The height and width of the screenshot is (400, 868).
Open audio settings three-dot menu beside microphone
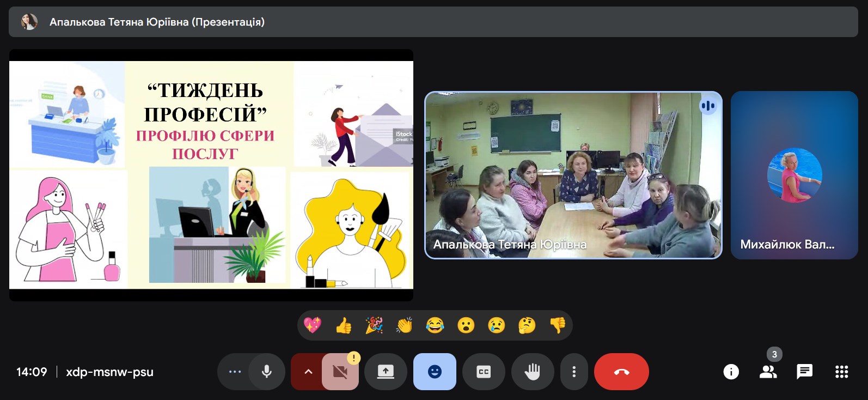click(235, 372)
